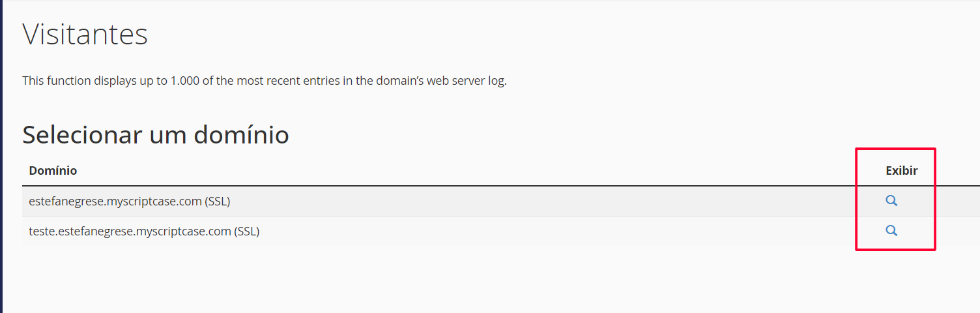This screenshot has height=313, width=980.
Task: Click "myscriptcase.com" portion of the first domain
Action: point(159,201)
